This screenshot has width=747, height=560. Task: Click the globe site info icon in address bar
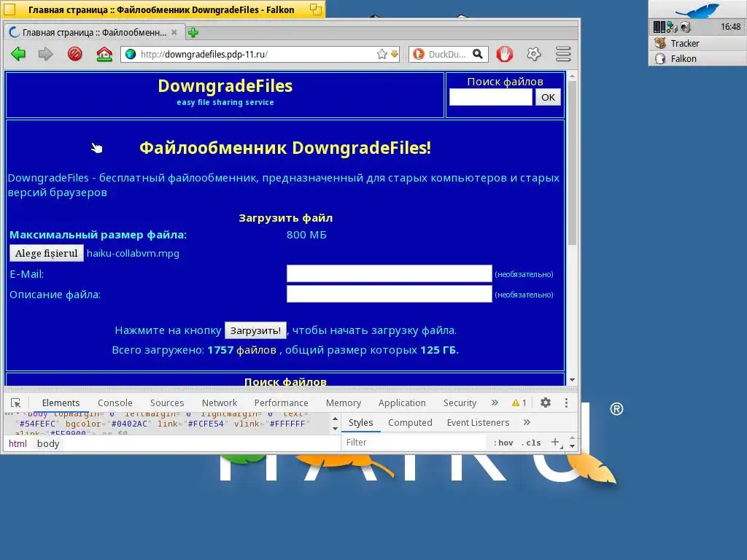click(x=131, y=54)
